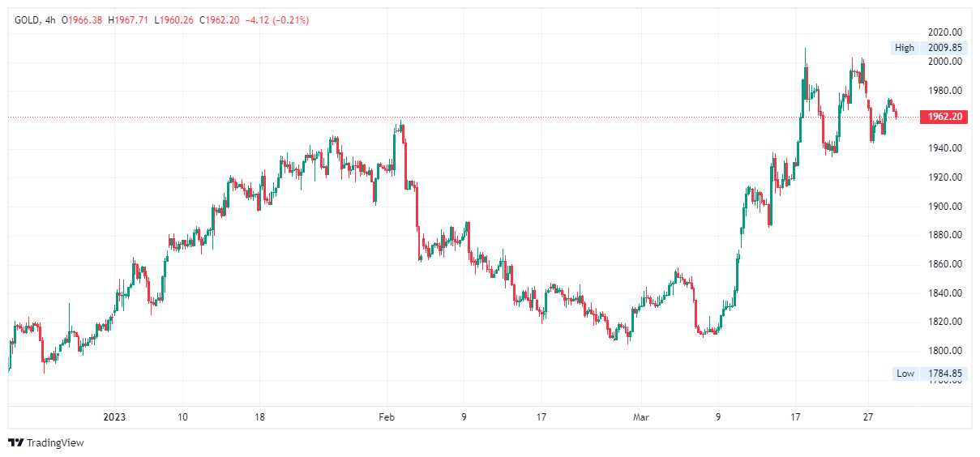Click the High price tag
The image size is (980, 457).
[905, 48]
